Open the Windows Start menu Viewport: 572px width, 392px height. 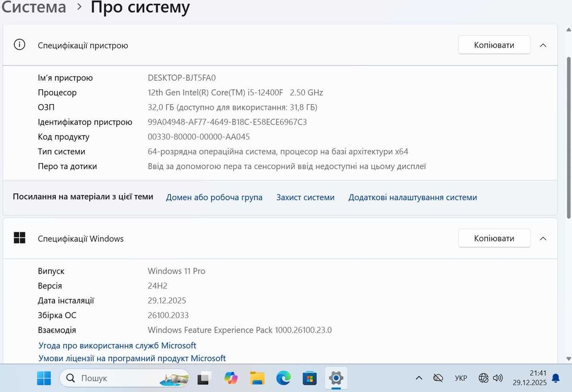[44, 378]
